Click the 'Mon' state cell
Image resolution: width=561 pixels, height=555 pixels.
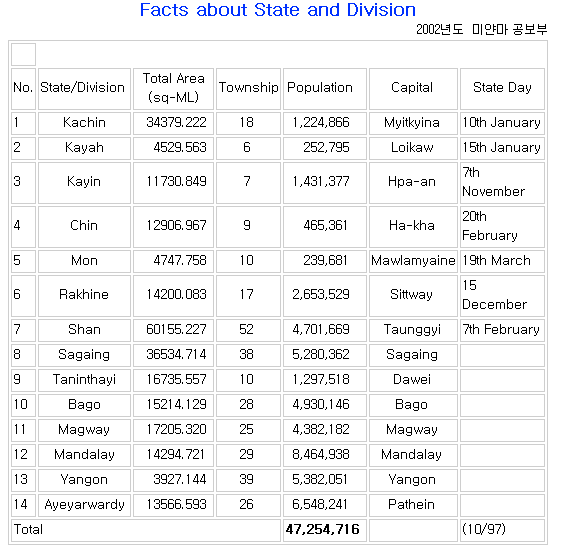pos(84,261)
